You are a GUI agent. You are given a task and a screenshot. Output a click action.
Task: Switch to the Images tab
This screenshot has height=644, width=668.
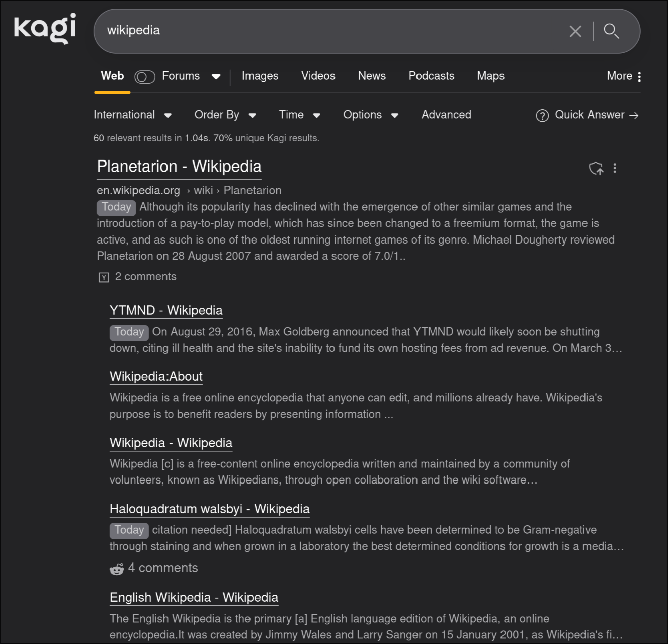260,76
